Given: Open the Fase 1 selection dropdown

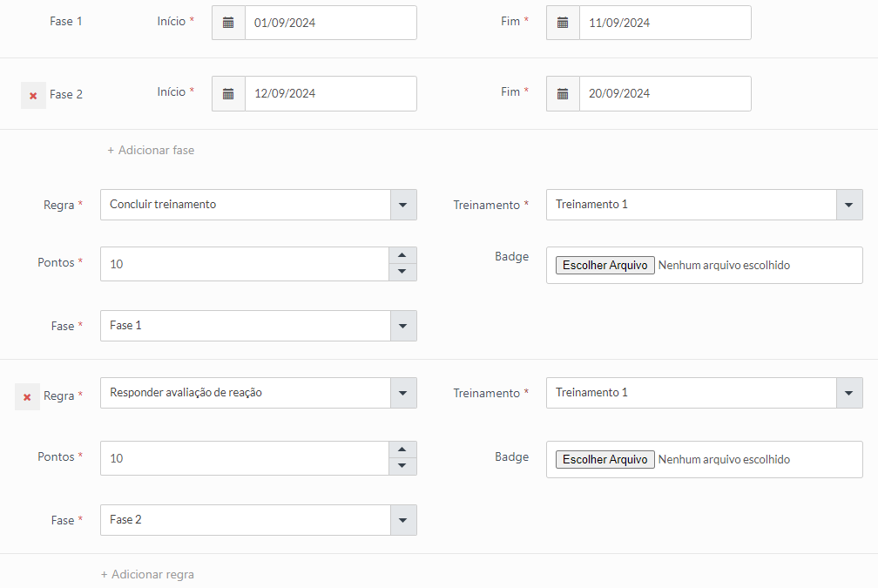Looking at the screenshot, I should (x=402, y=326).
